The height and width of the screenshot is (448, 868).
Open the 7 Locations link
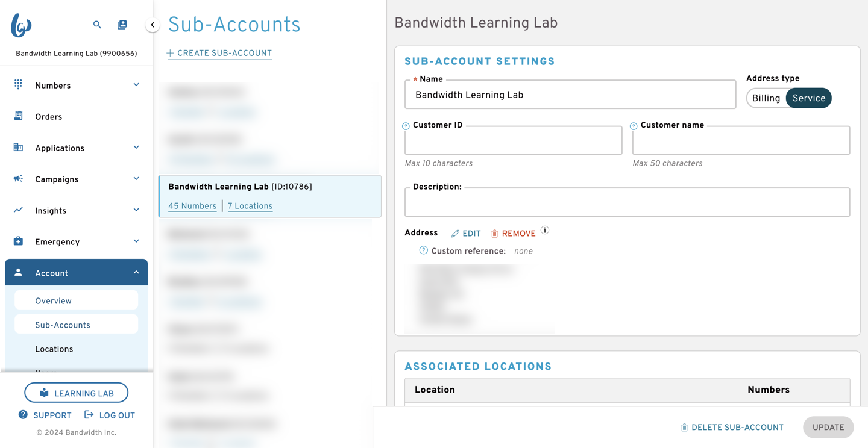[x=250, y=206]
